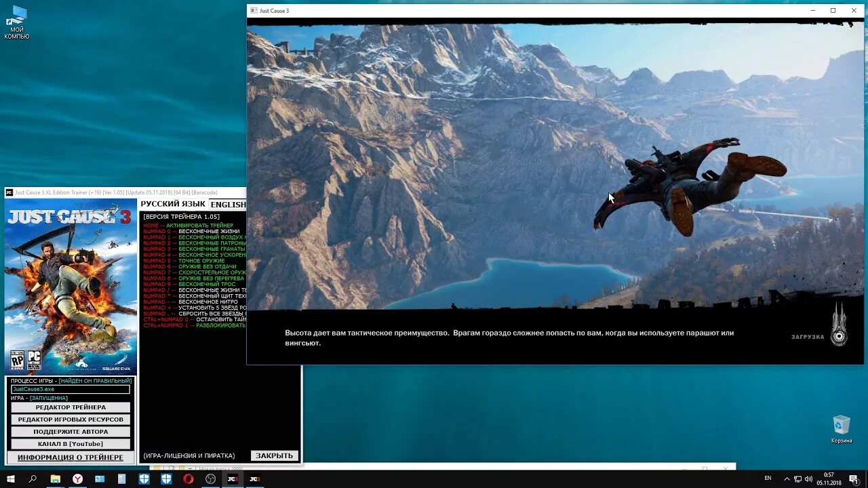Click the ЗАКРЫТЬ button in trainer
Viewport: 868px width, 488px height.
click(x=275, y=455)
